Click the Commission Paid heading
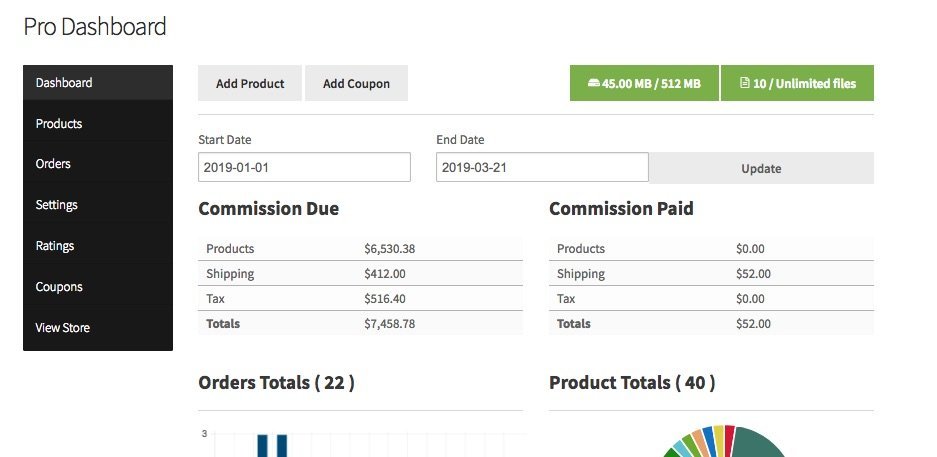 pos(621,208)
